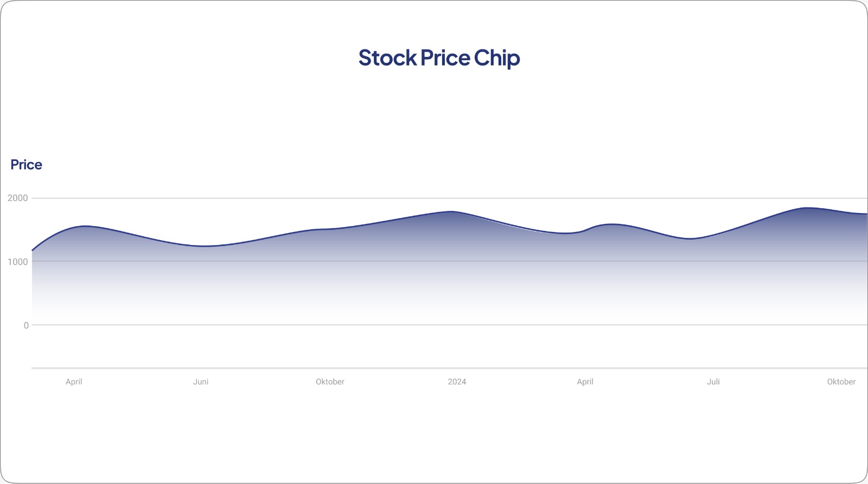Click the "Stock Price Chip" chart title
This screenshot has height=484, width=868.
[x=439, y=58]
